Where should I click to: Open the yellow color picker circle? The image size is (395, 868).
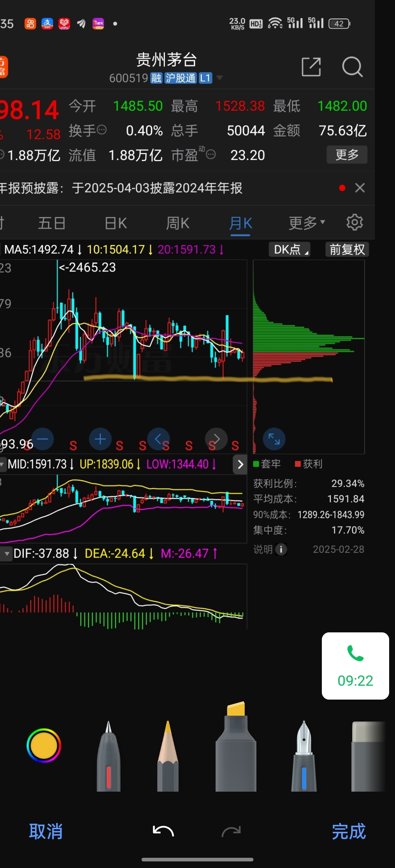click(44, 746)
